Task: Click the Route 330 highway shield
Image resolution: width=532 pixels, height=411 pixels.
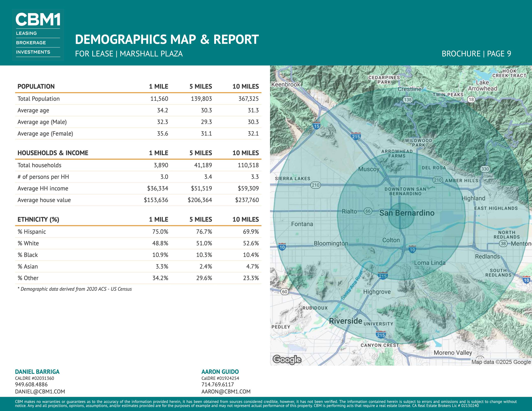Action: (485, 169)
